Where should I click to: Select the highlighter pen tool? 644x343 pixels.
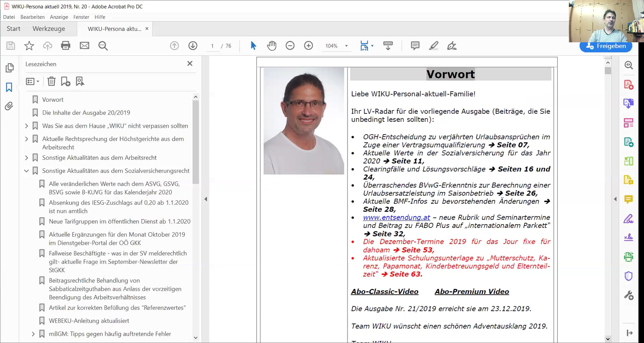[x=433, y=46]
